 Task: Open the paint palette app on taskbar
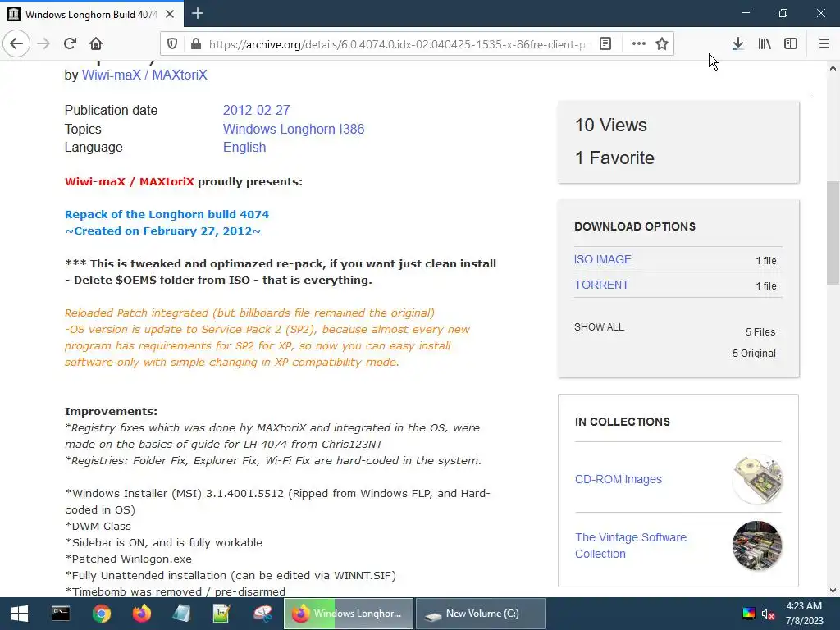point(262,614)
